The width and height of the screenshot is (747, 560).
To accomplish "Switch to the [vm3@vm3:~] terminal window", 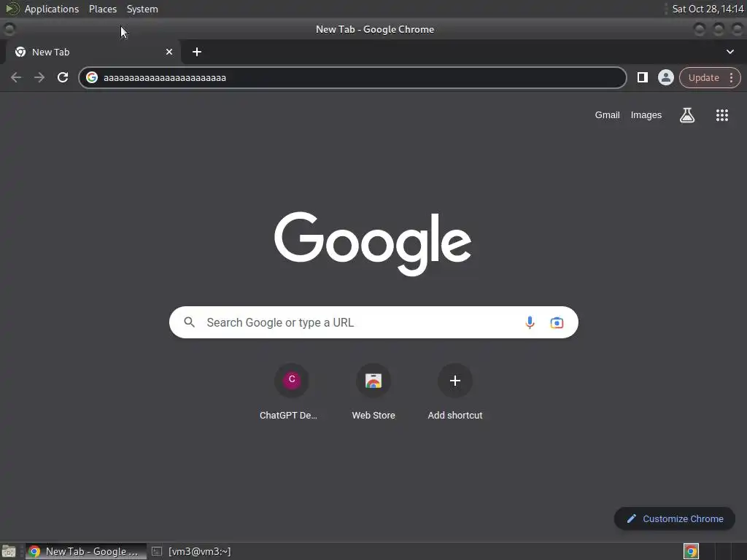I will tap(192, 551).
